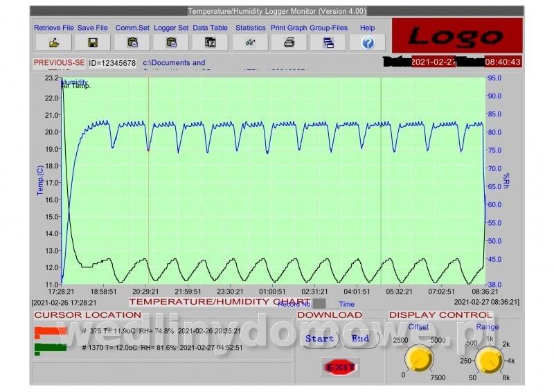Click the 05:32:21 time axis label

(399, 292)
